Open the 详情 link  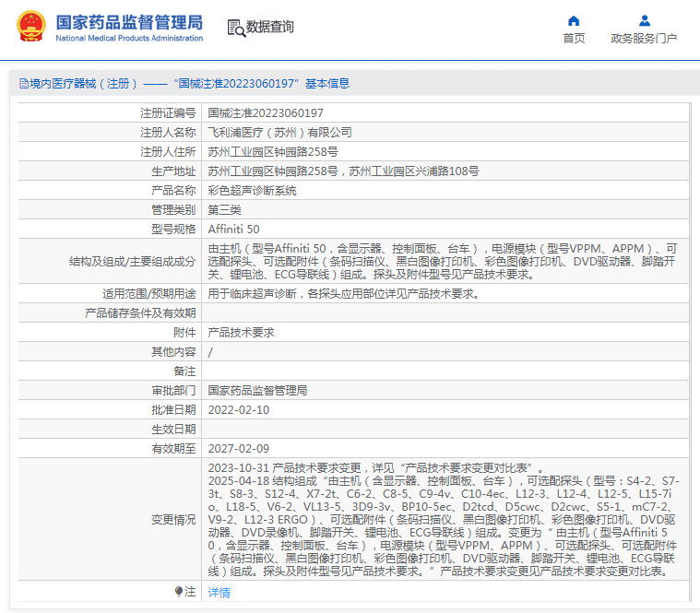[219, 593]
